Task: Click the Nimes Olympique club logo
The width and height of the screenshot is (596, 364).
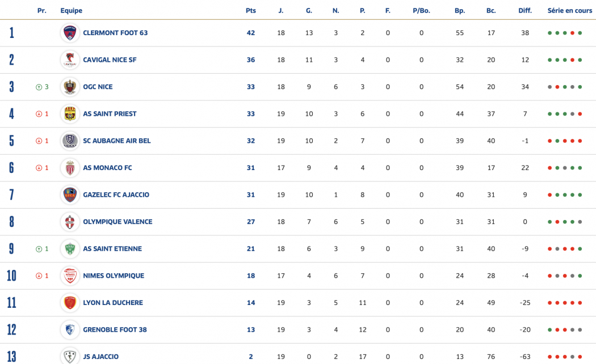Action: [x=70, y=276]
